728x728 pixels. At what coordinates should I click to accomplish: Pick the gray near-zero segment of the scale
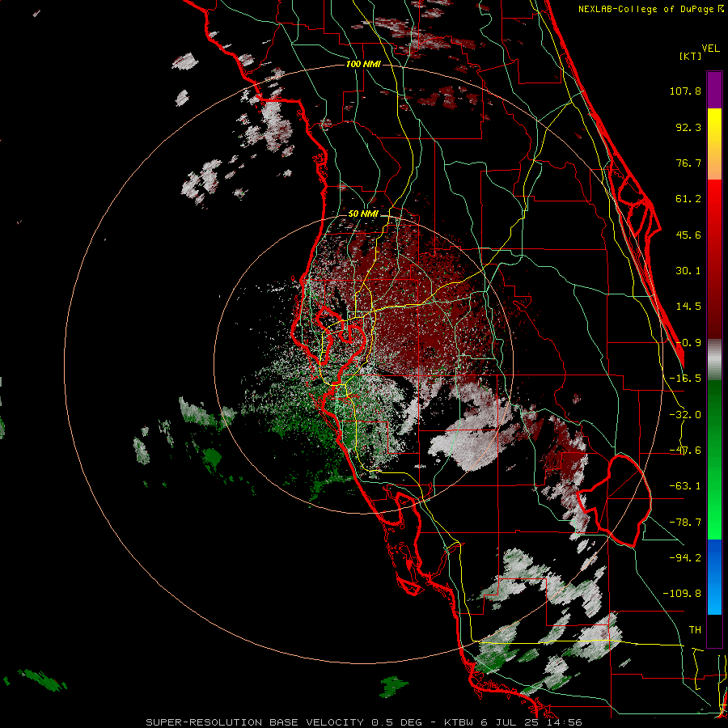click(x=714, y=360)
